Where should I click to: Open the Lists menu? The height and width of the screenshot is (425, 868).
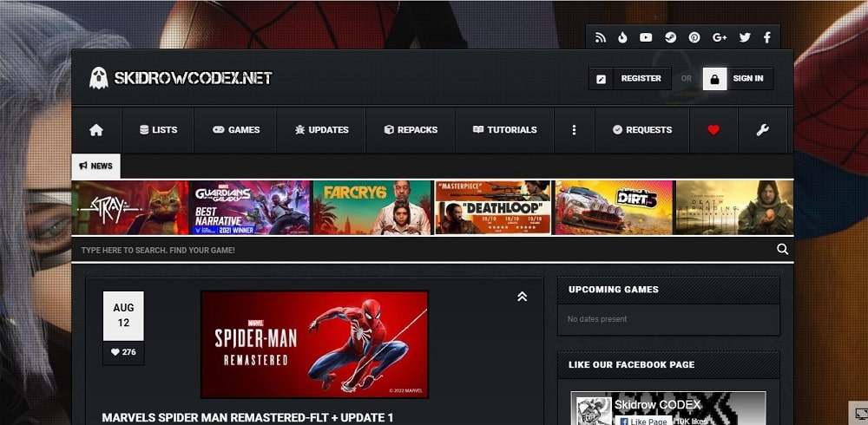(158, 130)
